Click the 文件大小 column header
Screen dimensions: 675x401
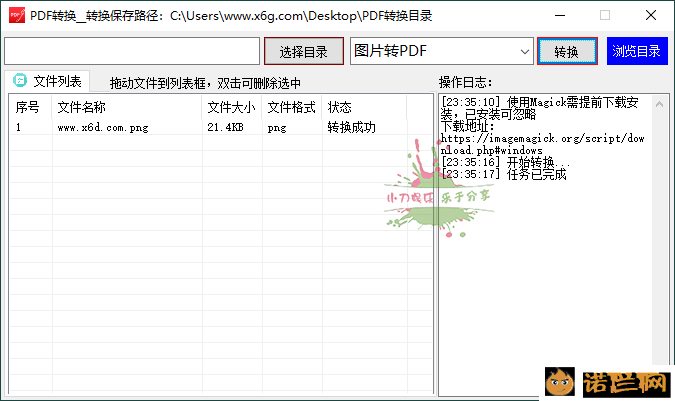(x=232, y=107)
